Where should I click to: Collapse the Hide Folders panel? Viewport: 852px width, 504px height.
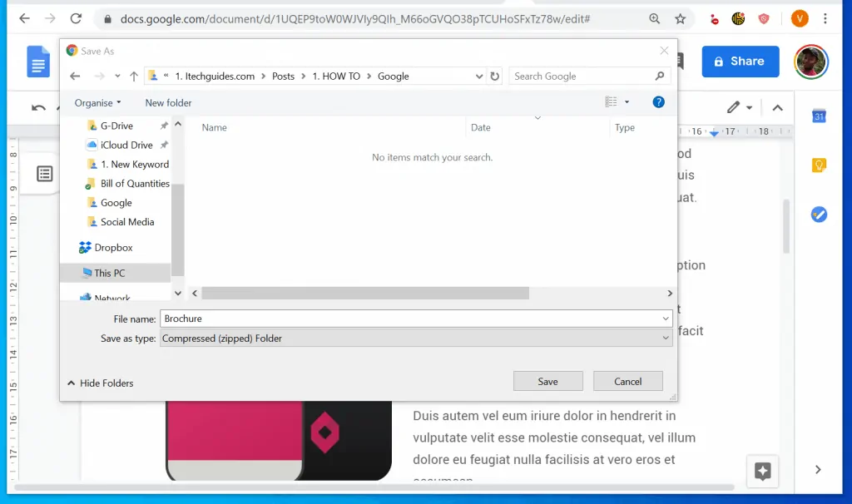click(x=100, y=383)
